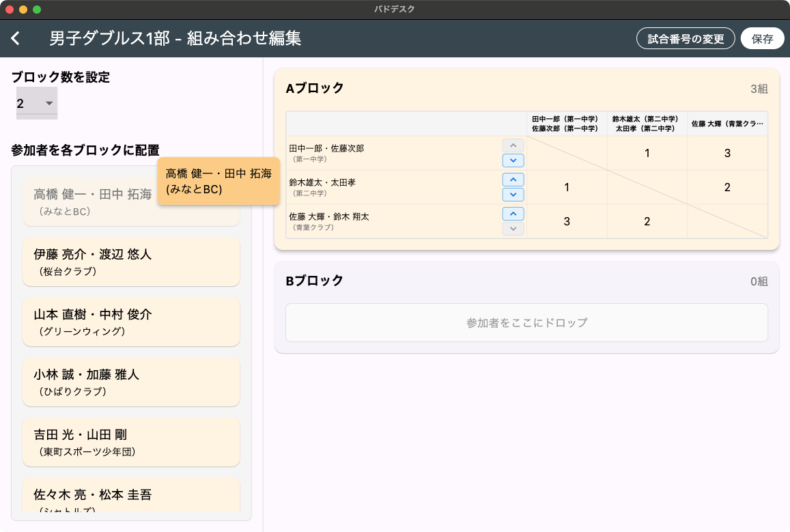Go back using the header arrow

tap(16, 38)
